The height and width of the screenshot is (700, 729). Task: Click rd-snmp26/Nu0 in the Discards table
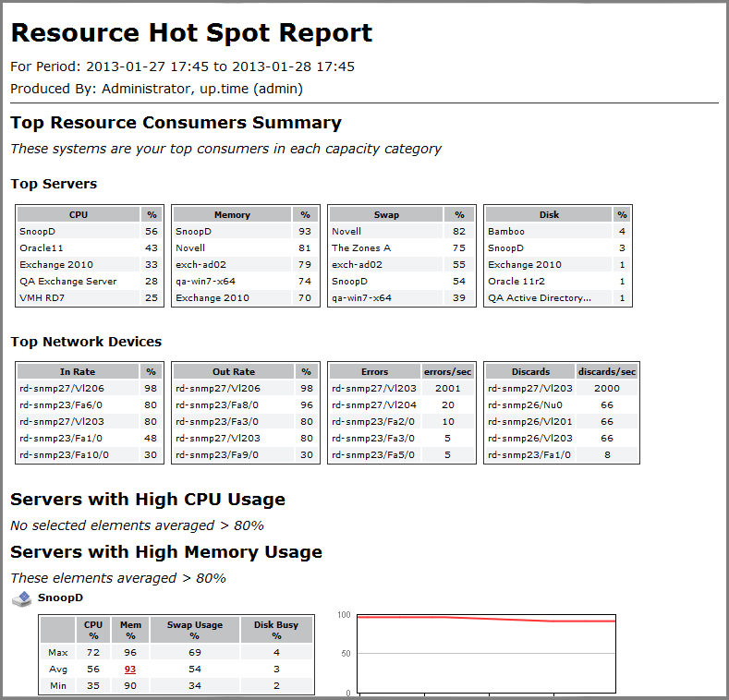tap(525, 405)
